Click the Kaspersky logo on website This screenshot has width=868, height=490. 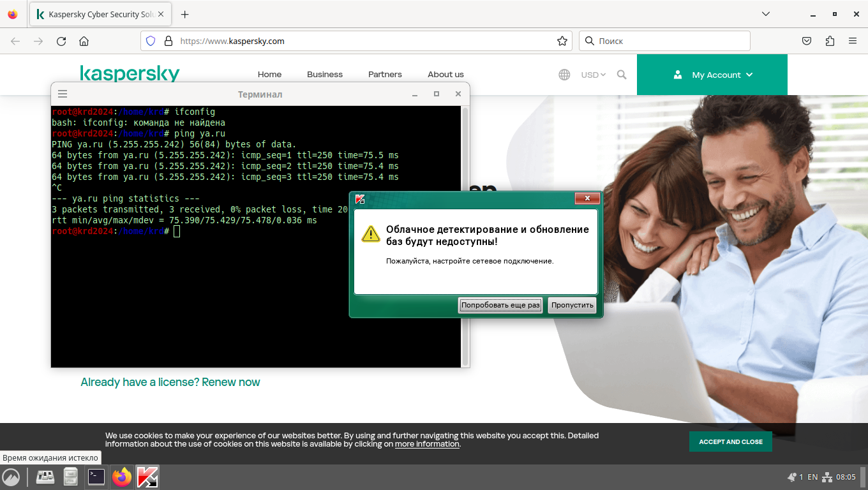pyautogui.click(x=130, y=74)
